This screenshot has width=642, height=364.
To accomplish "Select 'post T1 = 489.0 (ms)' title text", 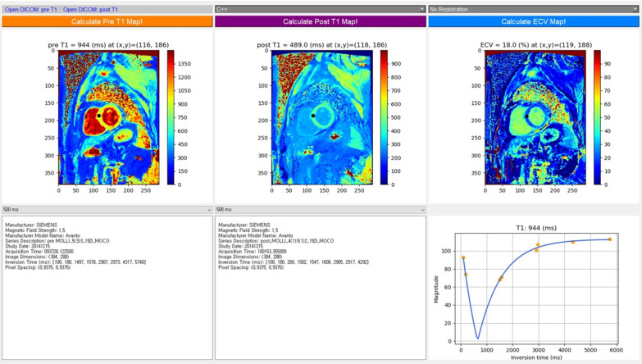I will tap(291, 45).
